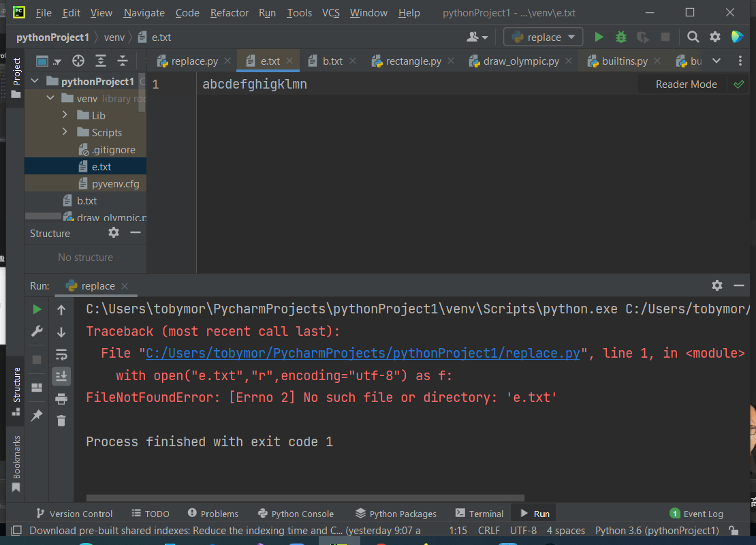Collapse the pythonProject1 root node
Screen dimensions: 756x545
pyautogui.click(x=35, y=81)
